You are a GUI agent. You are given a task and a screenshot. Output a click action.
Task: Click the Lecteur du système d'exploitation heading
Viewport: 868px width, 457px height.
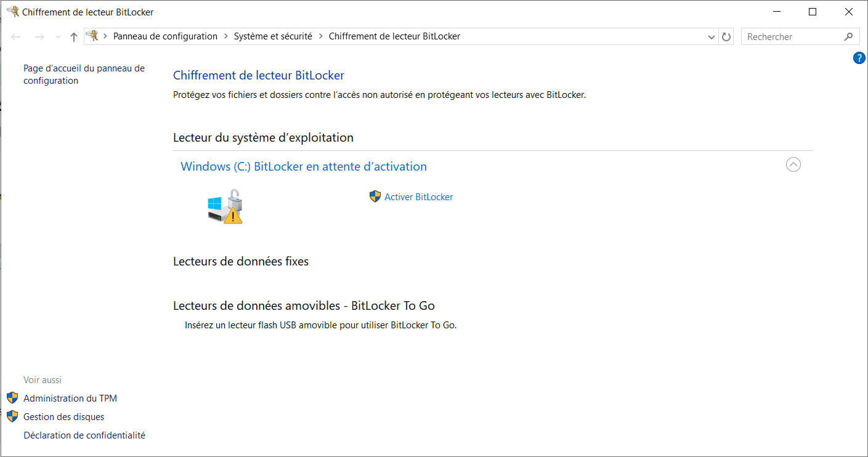[x=263, y=137]
